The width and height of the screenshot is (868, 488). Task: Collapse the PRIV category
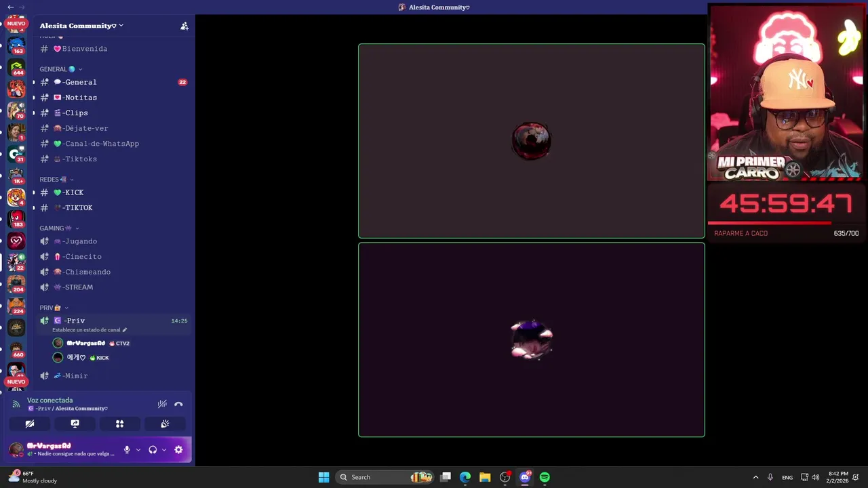tap(54, 308)
